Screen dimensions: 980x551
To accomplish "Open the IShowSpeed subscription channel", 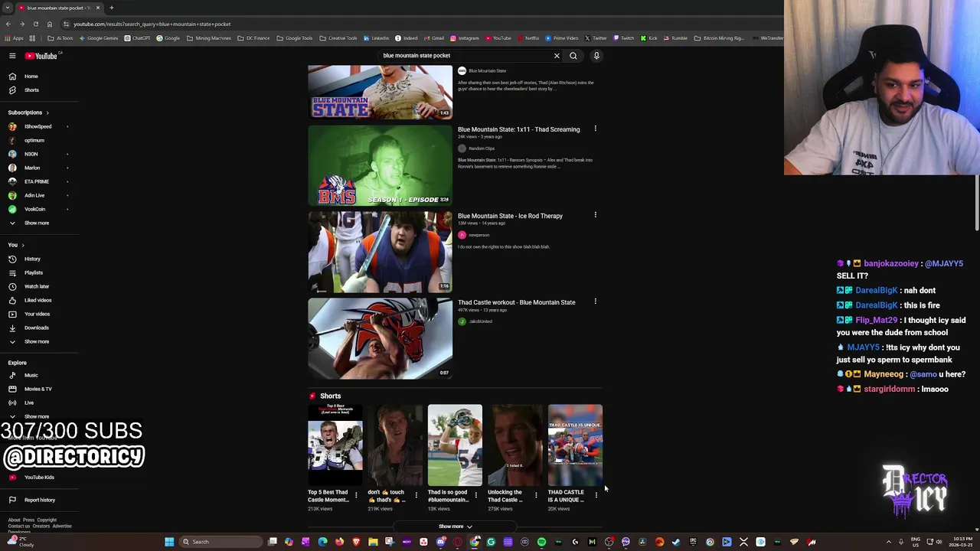I will 38,126.
